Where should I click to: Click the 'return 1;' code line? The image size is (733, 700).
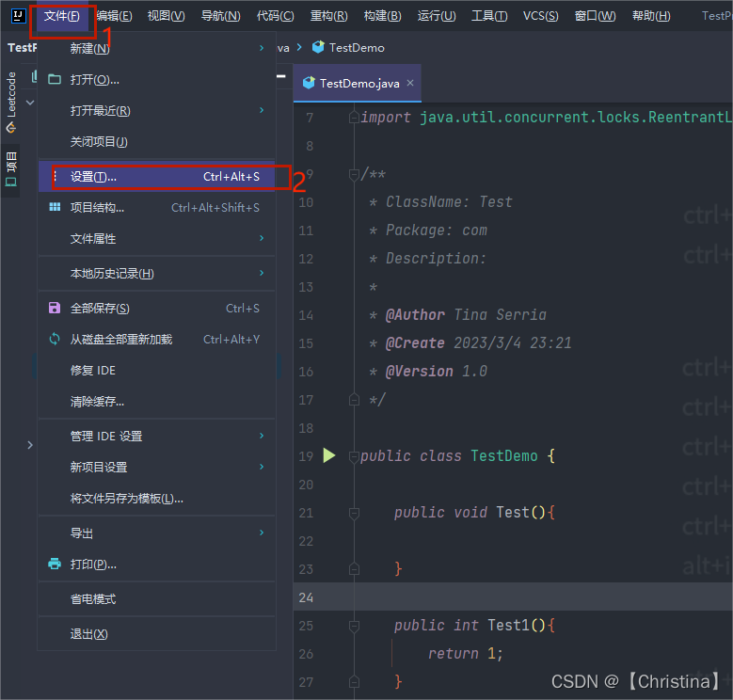(465, 653)
